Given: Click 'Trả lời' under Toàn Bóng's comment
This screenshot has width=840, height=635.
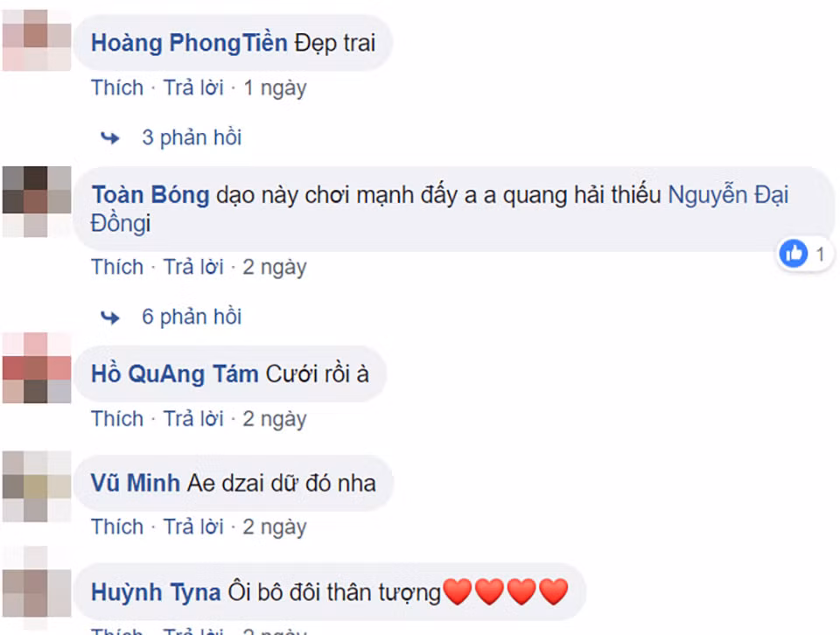Looking at the screenshot, I should click(x=192, y=267).
